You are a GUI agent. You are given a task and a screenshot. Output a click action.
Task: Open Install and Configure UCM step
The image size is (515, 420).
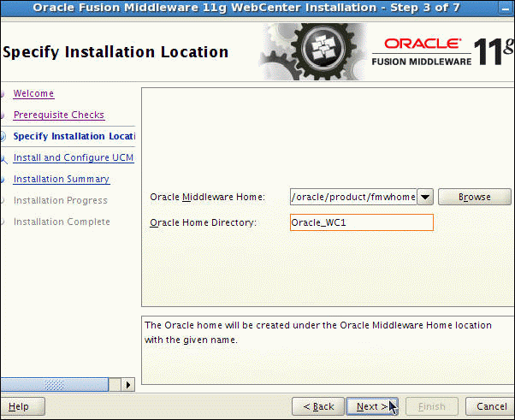coord(74,157)
